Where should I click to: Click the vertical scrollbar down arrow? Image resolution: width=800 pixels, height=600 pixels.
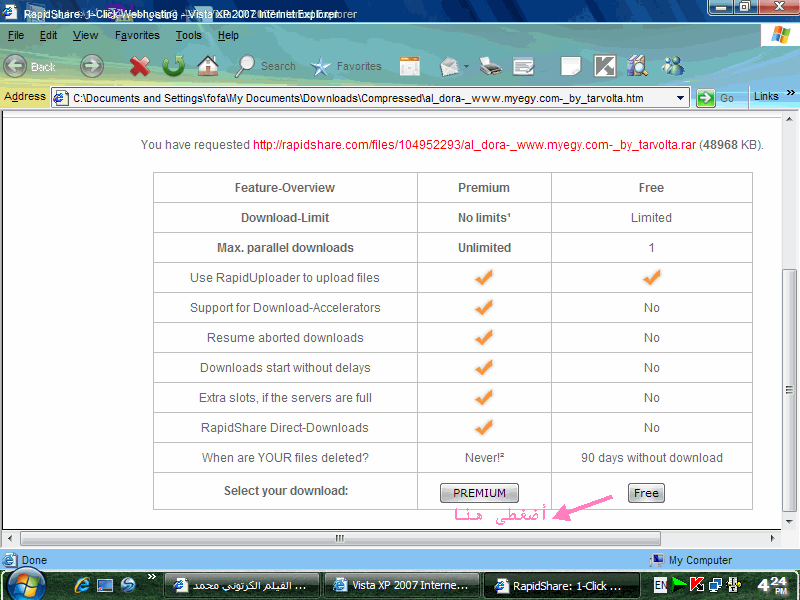pos(789,521)
